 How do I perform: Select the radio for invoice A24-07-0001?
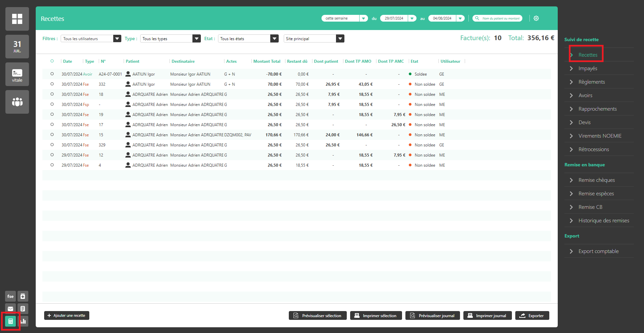tap(52, 74)
